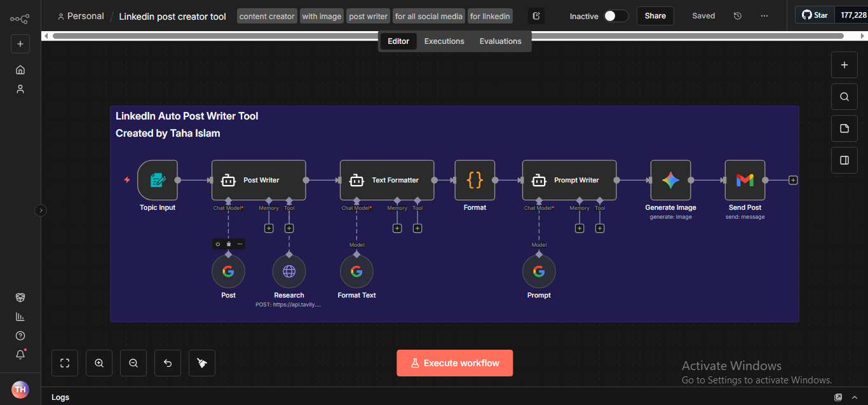Image resolution: width=868 pixels, height=405 pixels.
Task: Click the tidy up workflow broom icon
Action: pos(202,363)
